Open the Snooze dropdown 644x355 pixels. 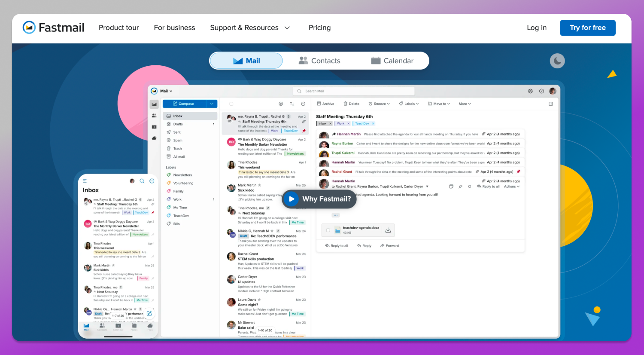379,104
